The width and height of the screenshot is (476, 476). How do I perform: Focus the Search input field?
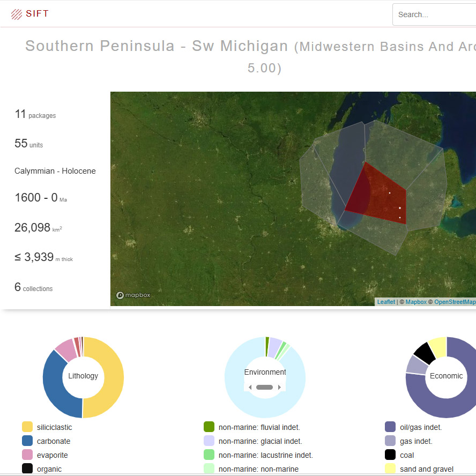434,14
